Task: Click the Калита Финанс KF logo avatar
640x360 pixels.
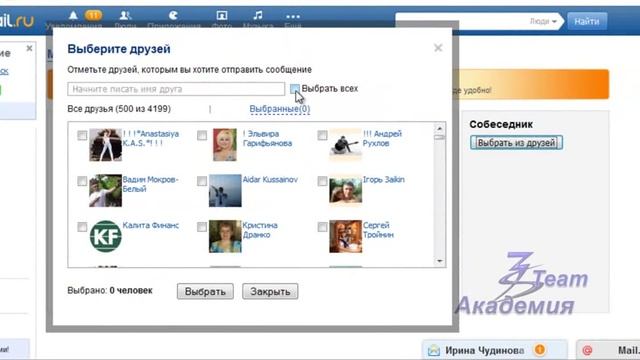Action: coord(105,236)
